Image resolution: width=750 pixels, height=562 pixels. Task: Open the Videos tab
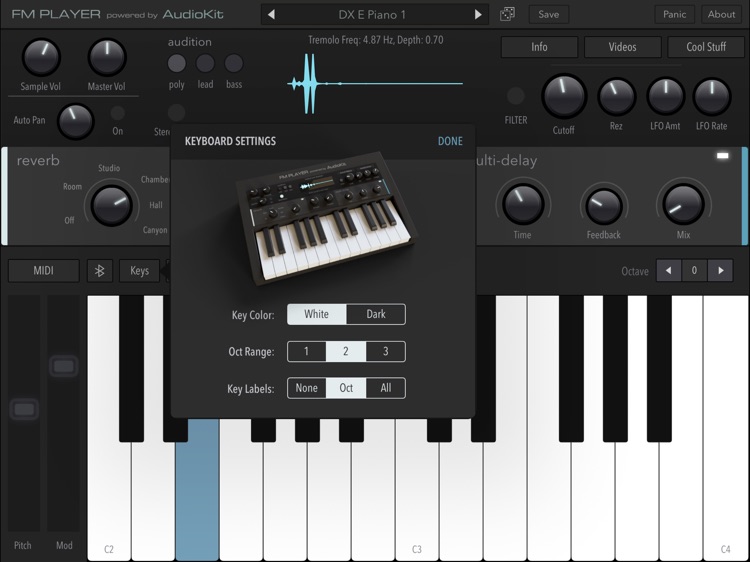(622, 47)
